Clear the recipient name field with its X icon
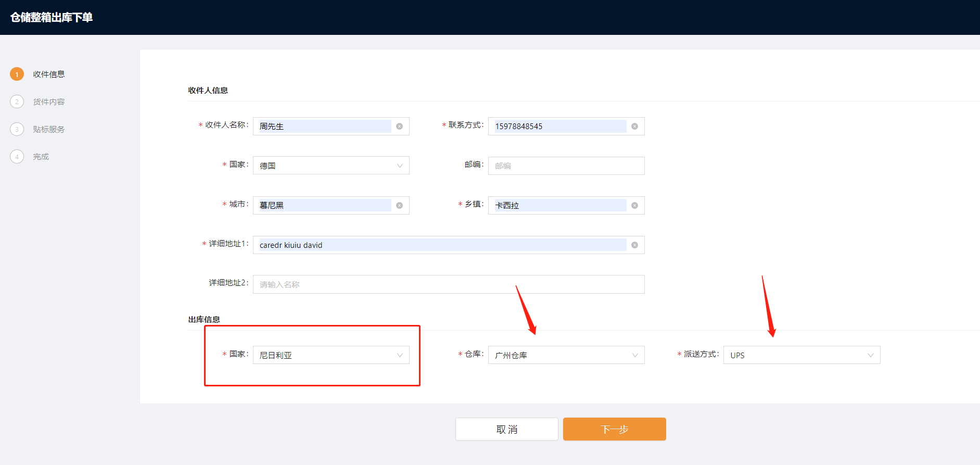This screenshot has width=980, height=465. 399,127
